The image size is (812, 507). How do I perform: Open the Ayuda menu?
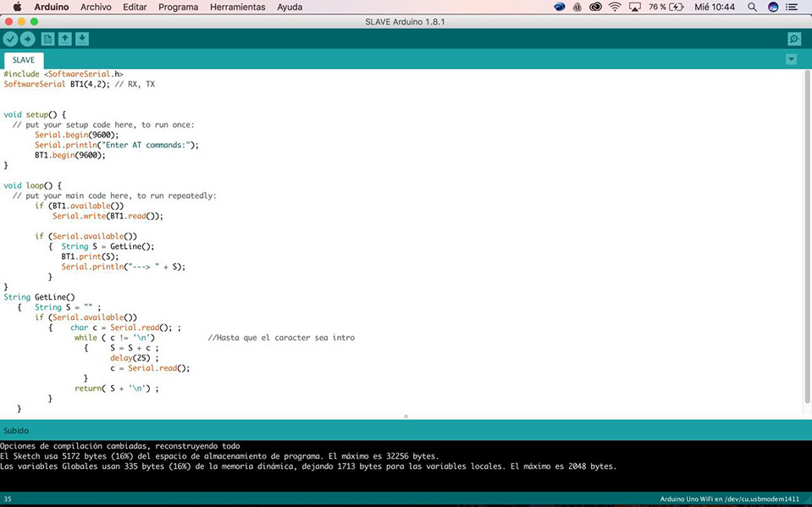click(x=290, y=7)
